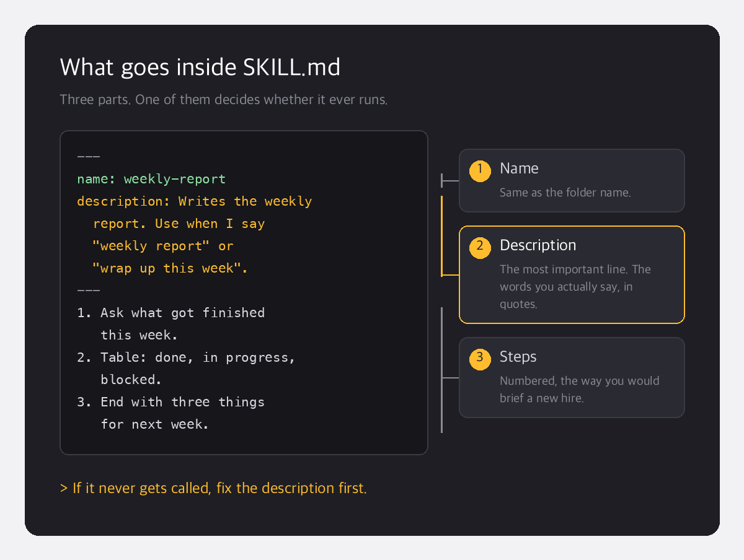Screen dimensions: 744x560
Task: Click the code line 'this week.'
Action: (139, 335)
